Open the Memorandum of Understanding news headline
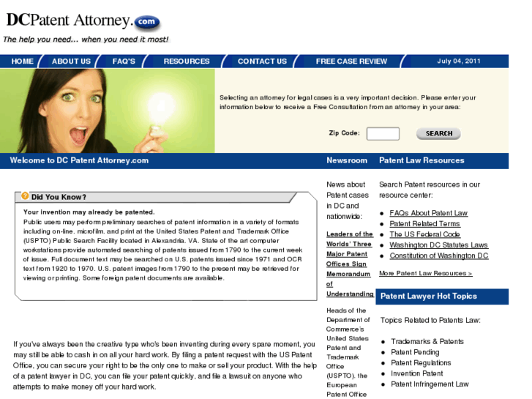 click(x=350, y=264)
